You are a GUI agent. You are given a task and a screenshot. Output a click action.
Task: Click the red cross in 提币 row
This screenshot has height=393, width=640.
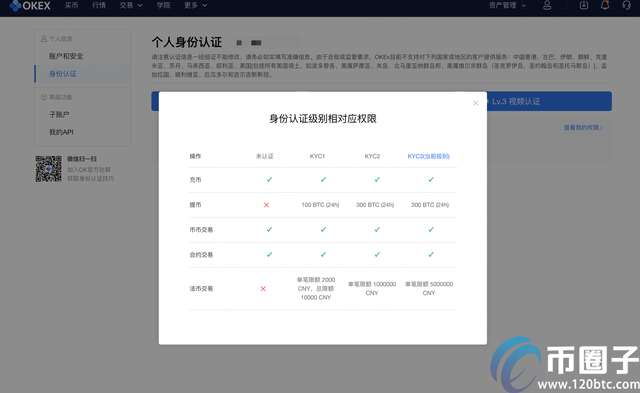(x=266, y=205)
